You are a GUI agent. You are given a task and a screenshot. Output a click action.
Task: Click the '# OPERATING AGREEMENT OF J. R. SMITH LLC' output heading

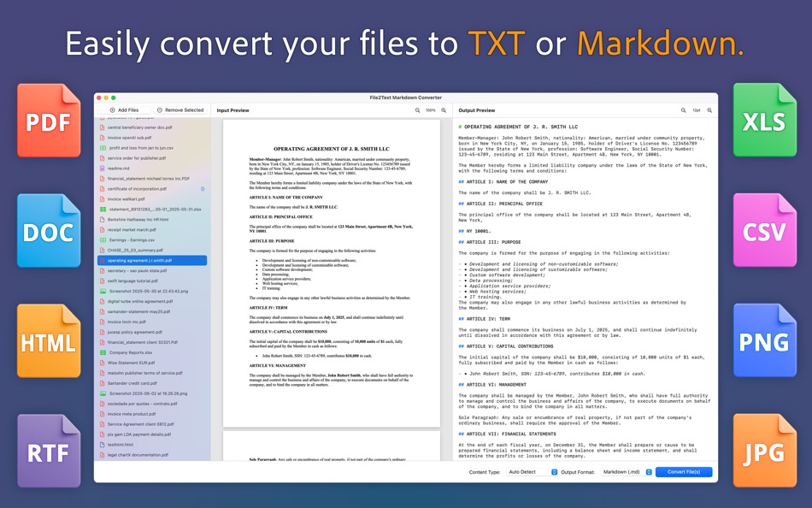click(518, 127)
